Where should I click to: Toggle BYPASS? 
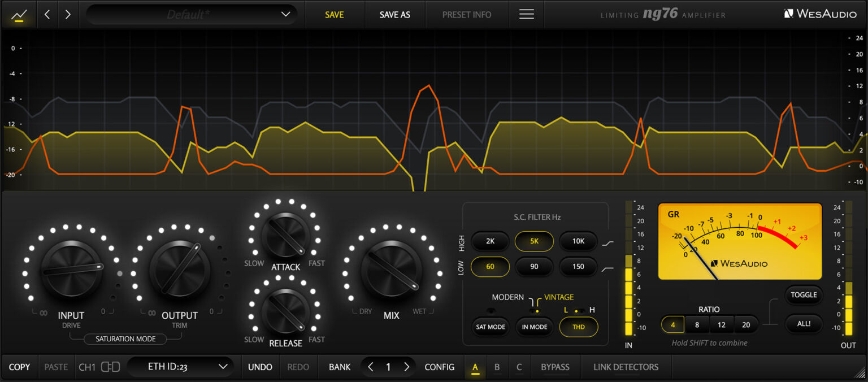coord(555,367)
